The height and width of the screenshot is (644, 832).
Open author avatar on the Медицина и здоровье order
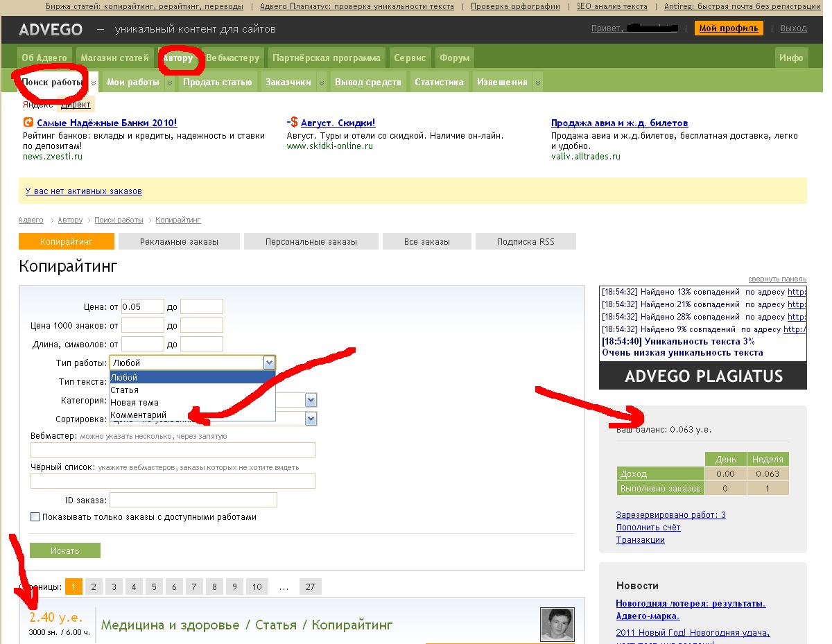point(557,624)
